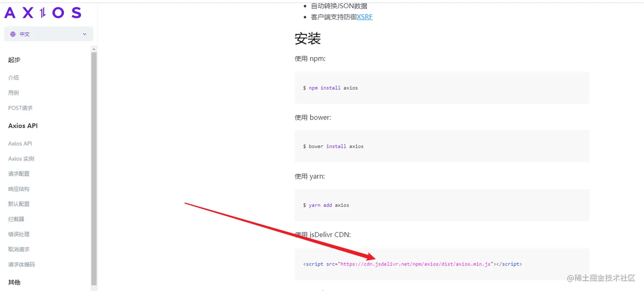Click the 使用 npm: label

pyautogui.click(x=310, y=59)
